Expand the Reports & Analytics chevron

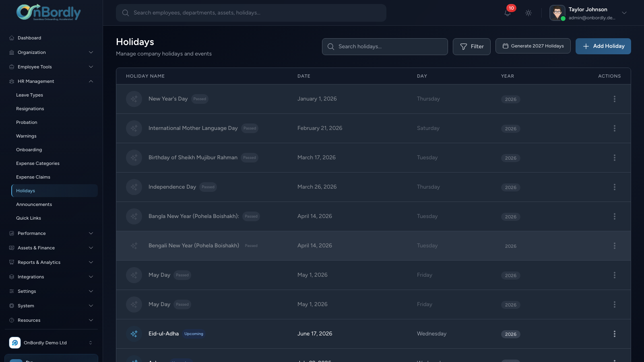(91, 262)
